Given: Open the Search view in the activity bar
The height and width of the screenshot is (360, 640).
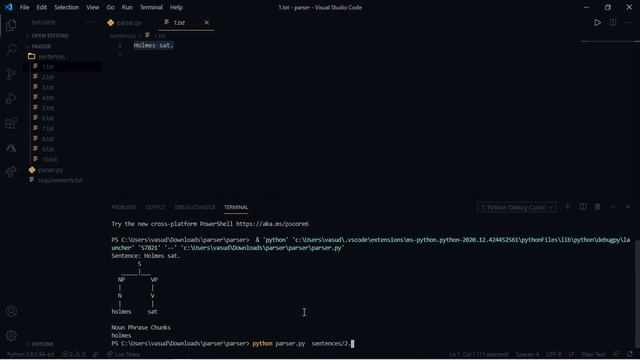Looking at the screenshot, I should 11,49.
